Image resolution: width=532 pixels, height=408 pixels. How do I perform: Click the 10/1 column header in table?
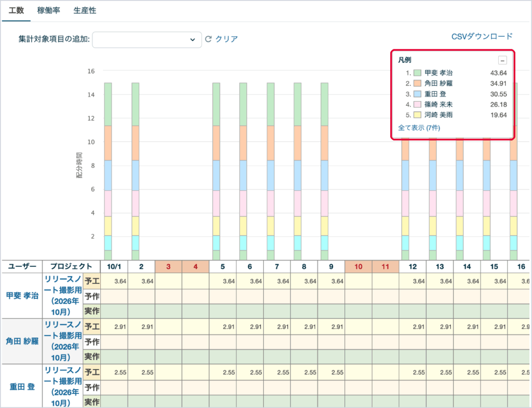[x=114, y=267]
